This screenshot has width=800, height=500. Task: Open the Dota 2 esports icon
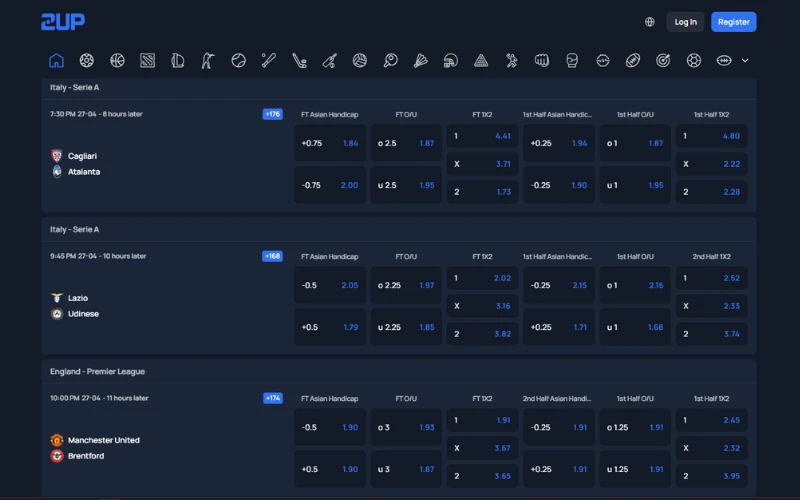point(147,60)
